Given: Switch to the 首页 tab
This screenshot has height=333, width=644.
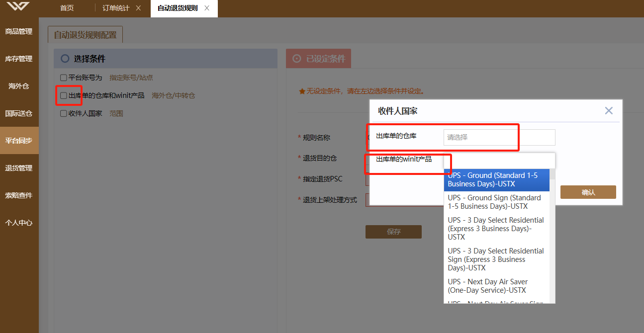Looking at the screenshot, I should tap(67, 8).
